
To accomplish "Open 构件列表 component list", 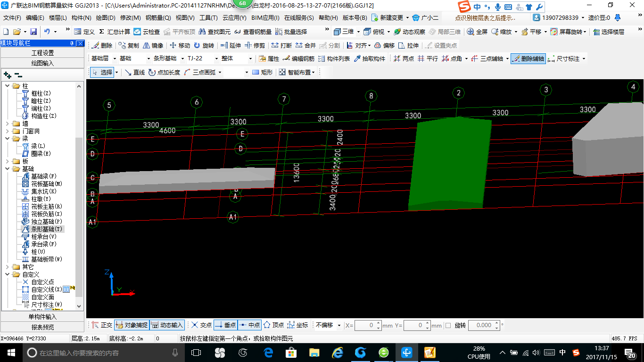I will 334,59.
